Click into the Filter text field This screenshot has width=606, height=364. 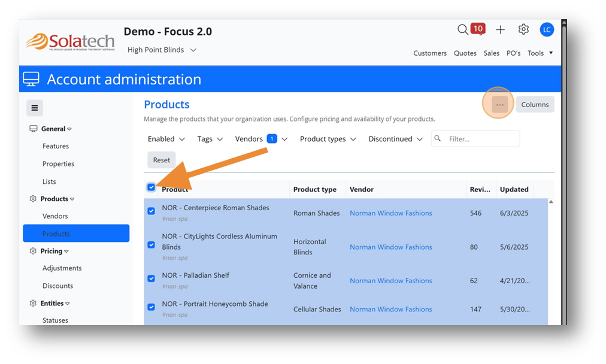click(475, 139)
